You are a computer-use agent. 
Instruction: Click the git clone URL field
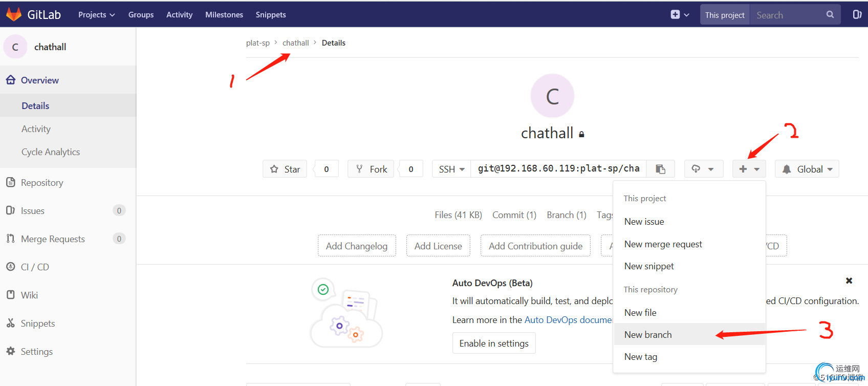(558, 169)
